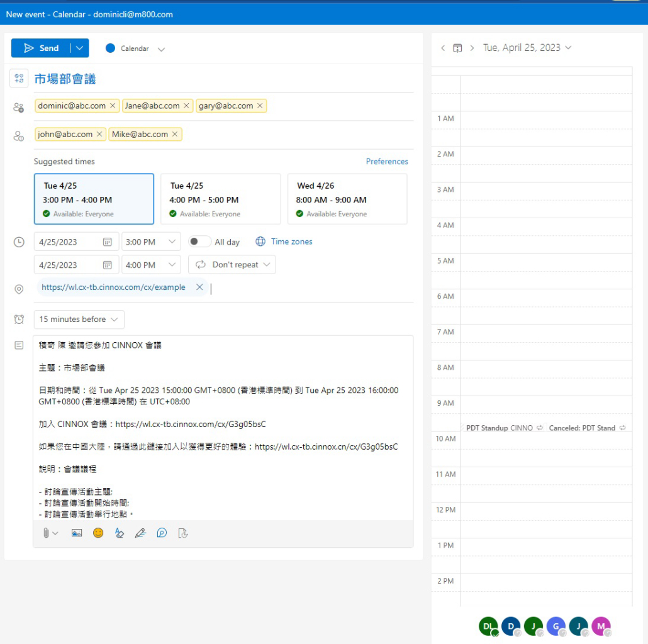Screen dimensions: 648x644
Task: Go to previous day in calendar panel
Action: coord(443,48)
